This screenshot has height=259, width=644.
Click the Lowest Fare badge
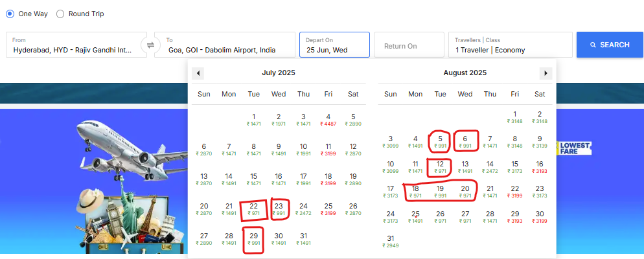pyautogui.click(x=572, y=148)
